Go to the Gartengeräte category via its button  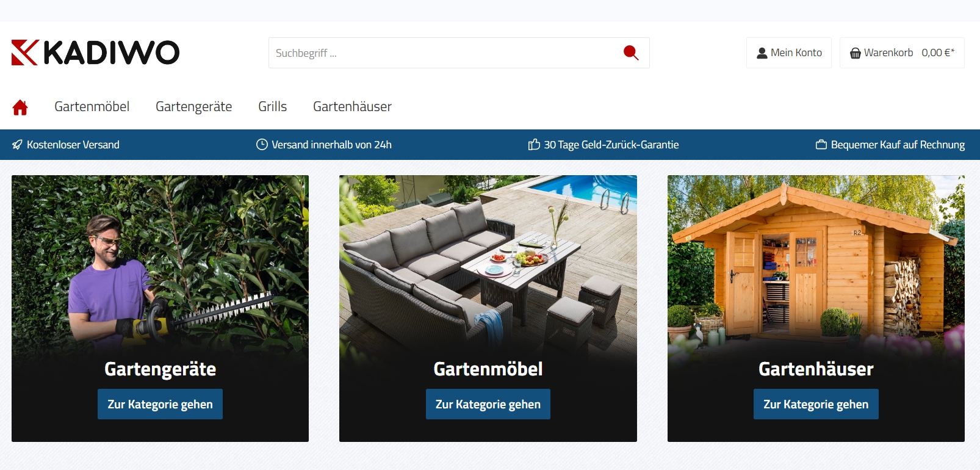(x=160, y=404)
